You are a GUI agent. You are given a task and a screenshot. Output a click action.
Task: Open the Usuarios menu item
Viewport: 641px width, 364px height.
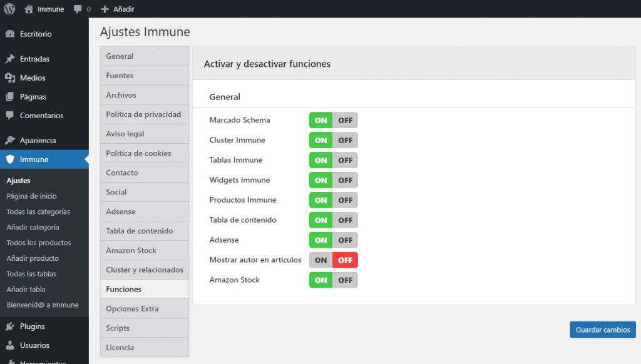[34, 345]
